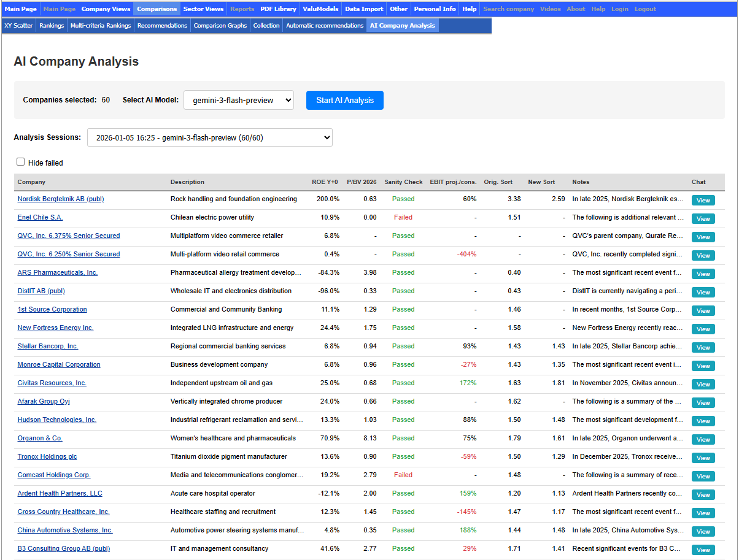Open the Data Import menu
The width and height of the screenshot is (739, 560).
pyautogui.click(x=365, y=9)
